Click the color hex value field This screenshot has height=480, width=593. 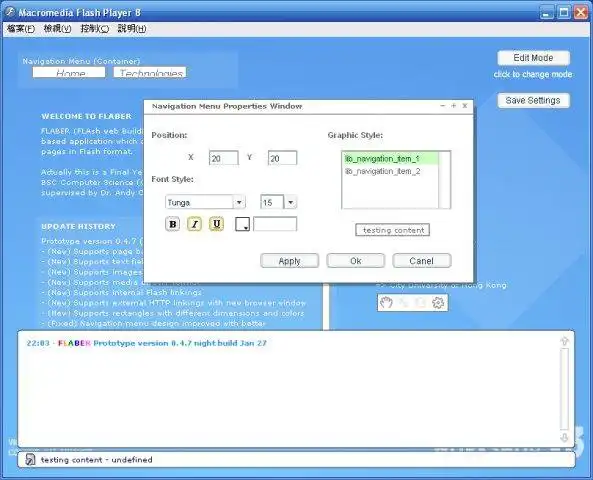275,224
